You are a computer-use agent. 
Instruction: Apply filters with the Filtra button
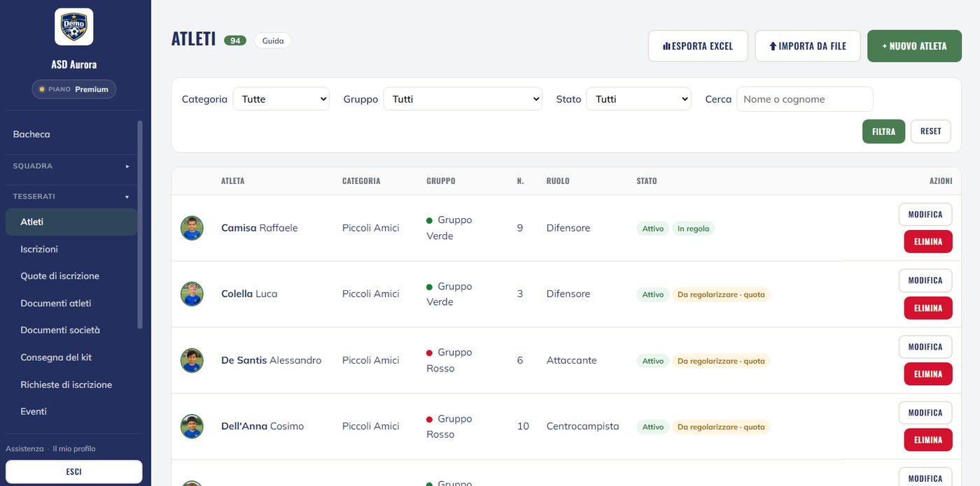pyautogui.click(x=883, y=131)
